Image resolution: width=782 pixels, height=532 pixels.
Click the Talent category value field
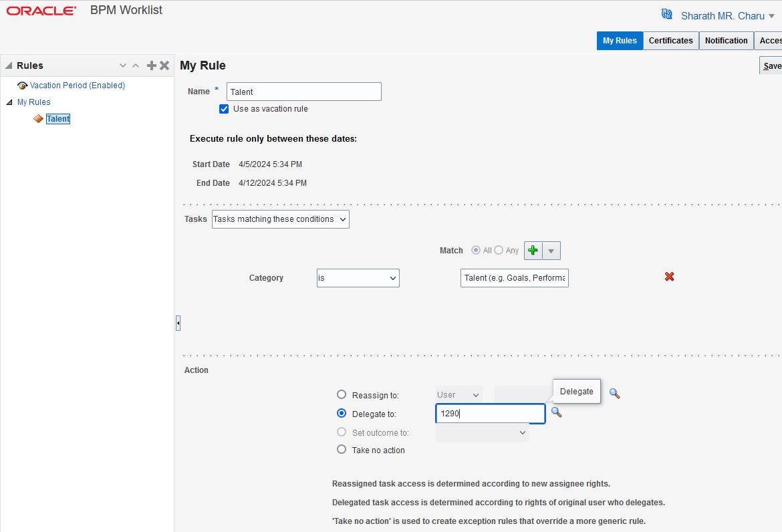(514, 278)
